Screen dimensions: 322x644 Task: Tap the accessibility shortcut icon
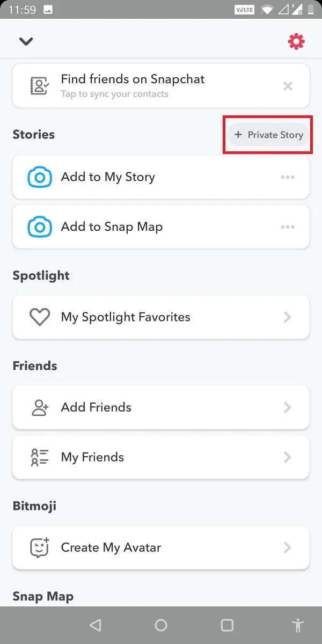pyautogui.click(x=297, y=625)
